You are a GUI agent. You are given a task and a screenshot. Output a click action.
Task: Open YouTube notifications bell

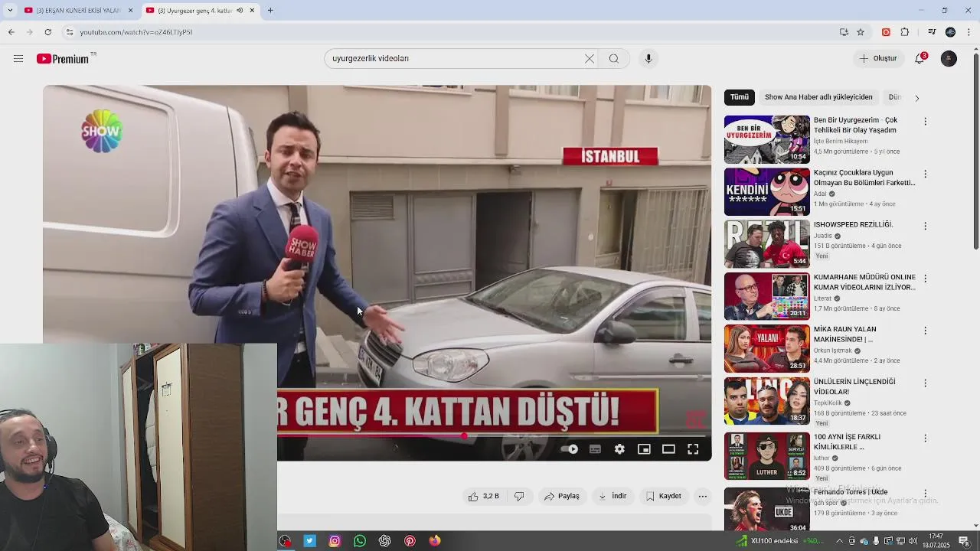point(920,59)
